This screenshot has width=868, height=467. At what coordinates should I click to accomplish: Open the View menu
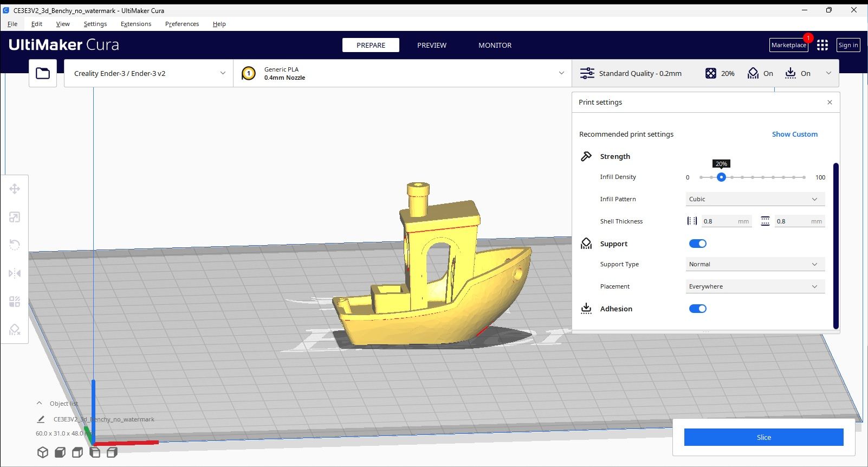[63, 24]
